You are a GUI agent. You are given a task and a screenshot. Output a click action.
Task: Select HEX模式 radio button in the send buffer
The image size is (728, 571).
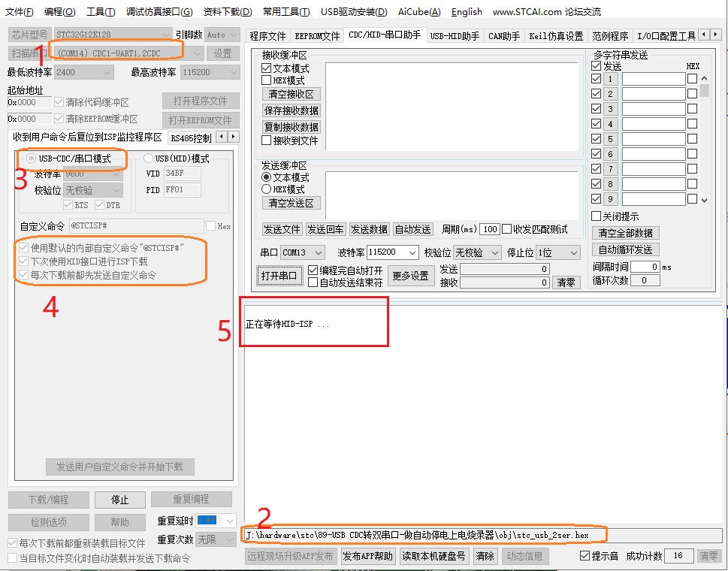(267, 189)
